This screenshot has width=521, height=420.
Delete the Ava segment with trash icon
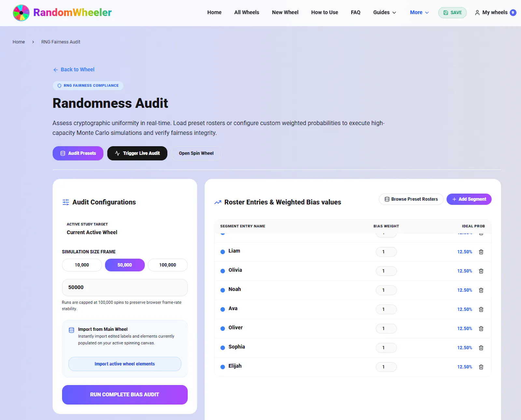(481, 309)
